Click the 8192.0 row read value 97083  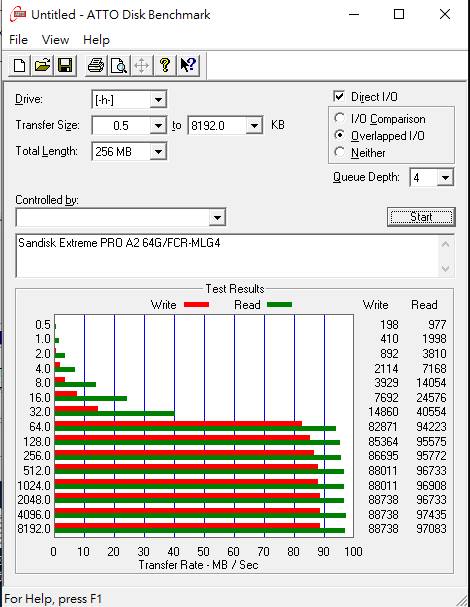coord(431,529)
